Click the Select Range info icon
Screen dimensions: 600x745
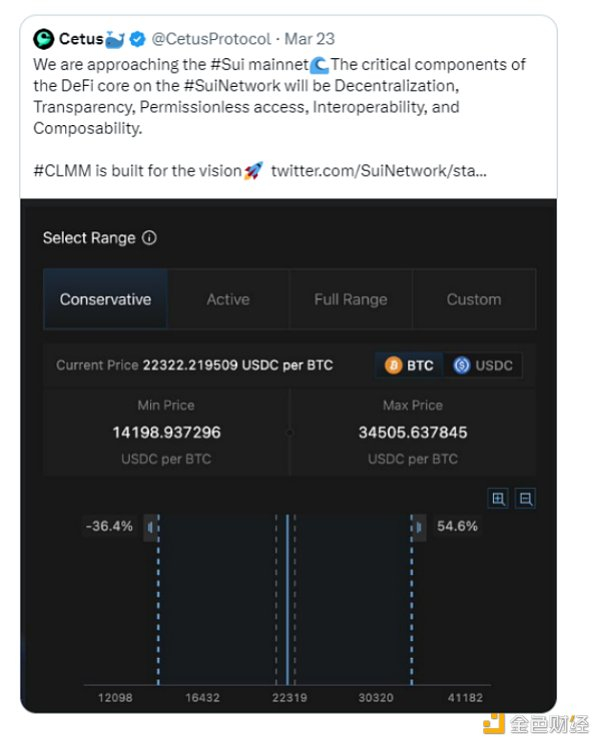[150, 238]
